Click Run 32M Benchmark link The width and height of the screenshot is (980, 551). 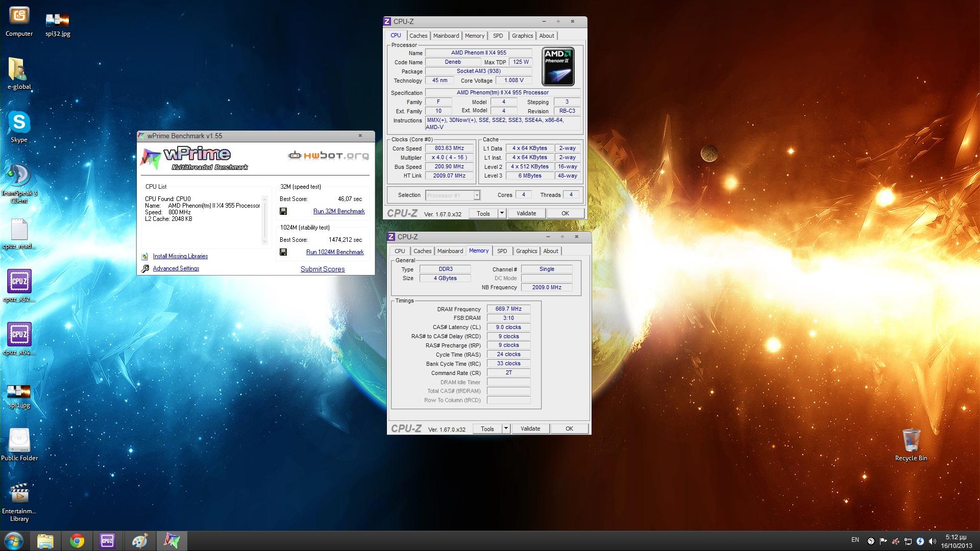[339, 211]
